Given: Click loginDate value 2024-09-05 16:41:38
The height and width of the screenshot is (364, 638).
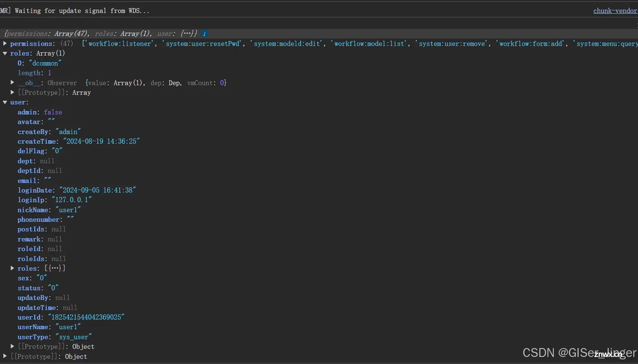Looking at the screenshot, I should click(97, 190).
